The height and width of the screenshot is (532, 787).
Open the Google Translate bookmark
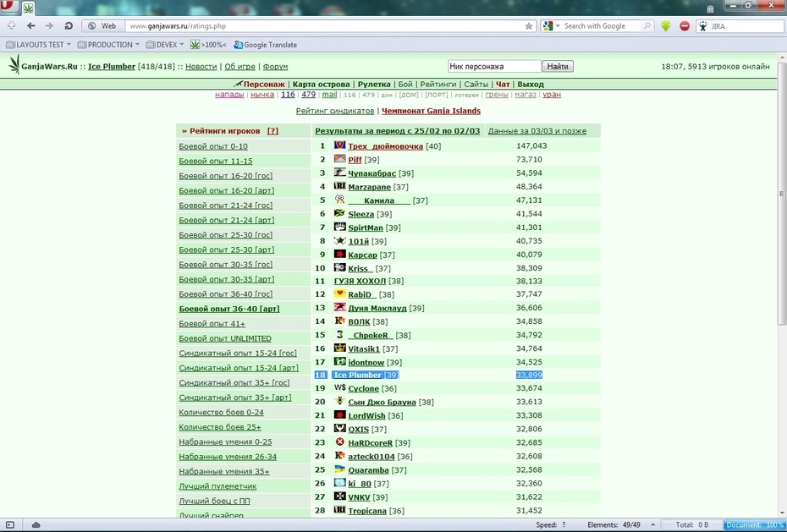click(265, 45)
